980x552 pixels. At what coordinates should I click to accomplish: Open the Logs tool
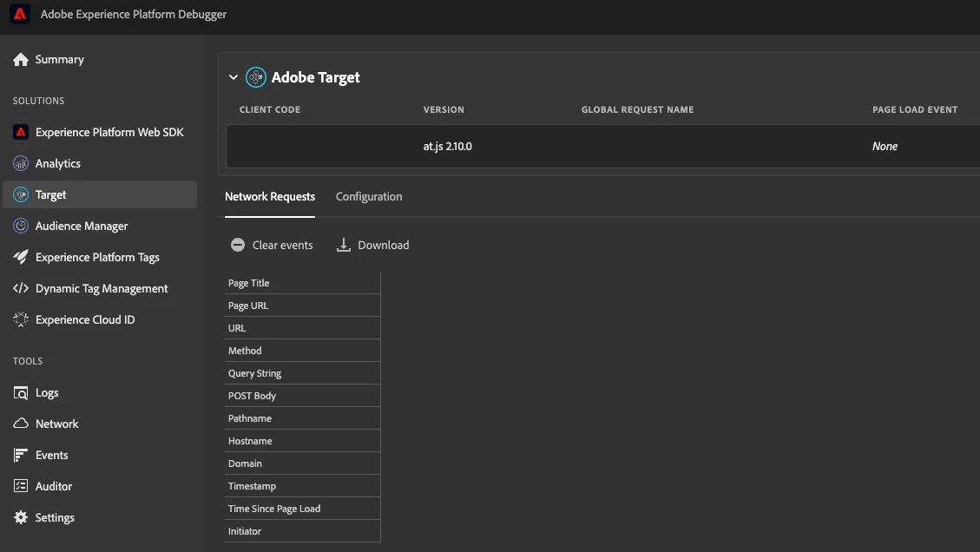click(47, 392)
